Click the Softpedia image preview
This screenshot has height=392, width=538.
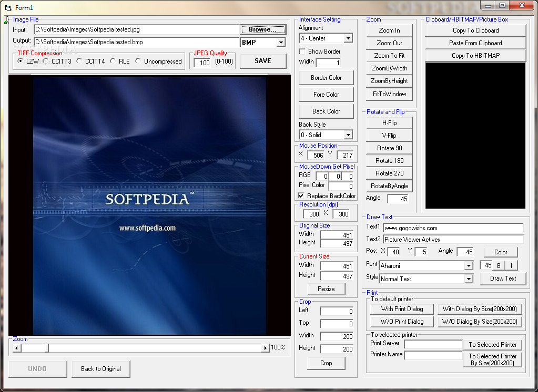coord(149,205)
